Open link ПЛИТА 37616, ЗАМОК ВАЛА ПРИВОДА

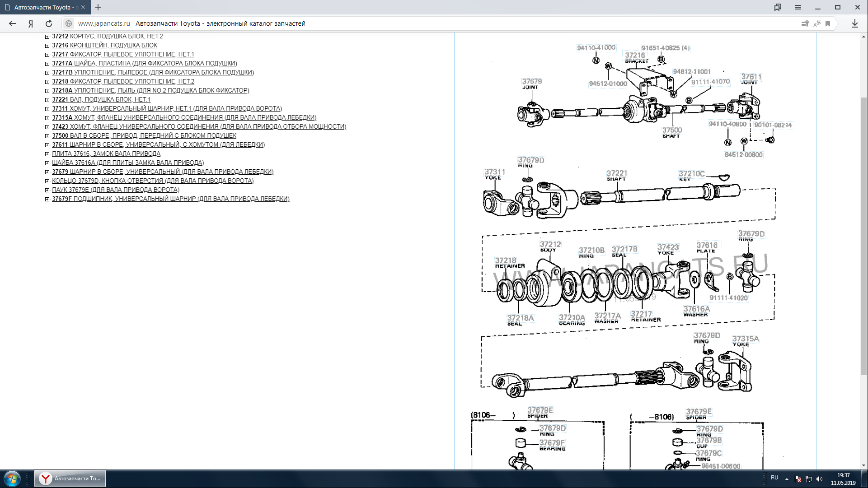[106, 153]
